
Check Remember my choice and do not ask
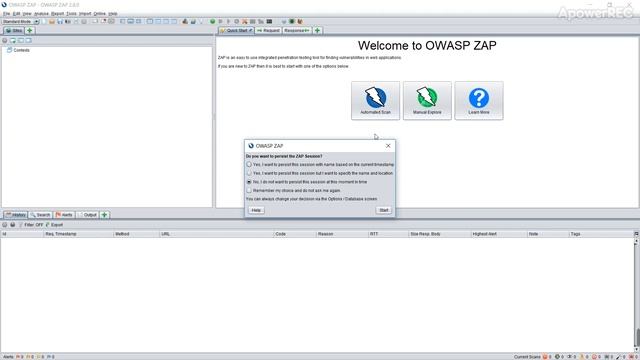coord(249,191)
